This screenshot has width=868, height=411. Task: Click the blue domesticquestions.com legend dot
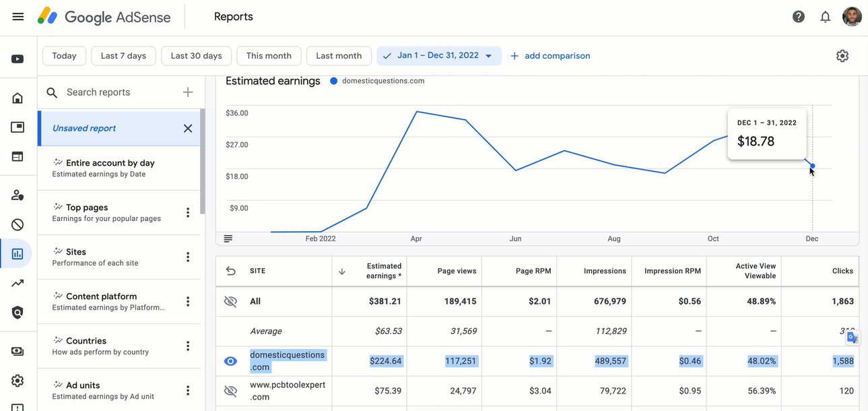coord(333,81)
